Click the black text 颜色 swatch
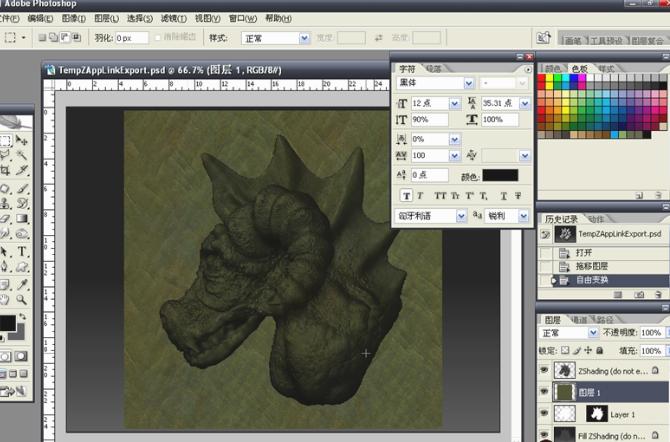 (x=502, y=175)
